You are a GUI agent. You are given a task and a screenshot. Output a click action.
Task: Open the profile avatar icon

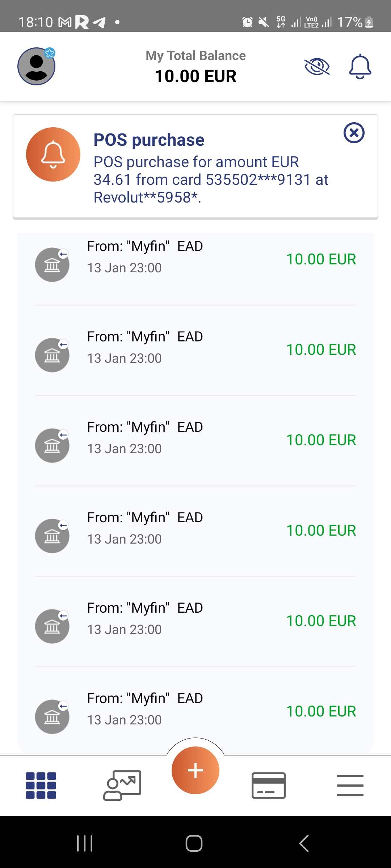[37, 67]
